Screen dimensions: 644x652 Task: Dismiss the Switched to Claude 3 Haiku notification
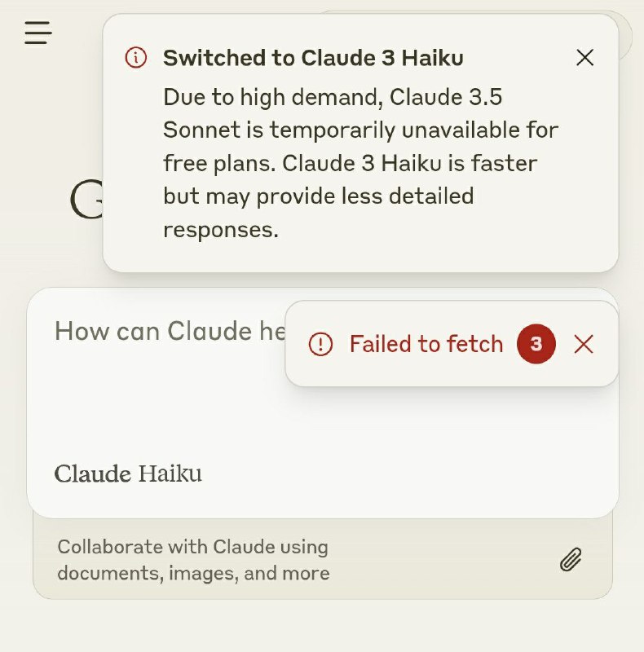(x=585, y=58)
